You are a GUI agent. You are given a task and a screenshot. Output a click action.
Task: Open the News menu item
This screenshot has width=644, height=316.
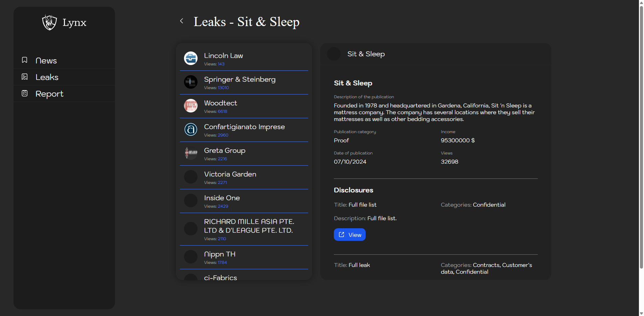click(46, 61)
